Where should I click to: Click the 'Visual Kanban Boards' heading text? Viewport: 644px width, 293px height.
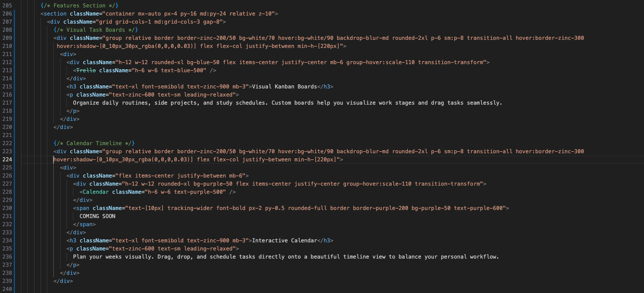click(x=284, y=86)
